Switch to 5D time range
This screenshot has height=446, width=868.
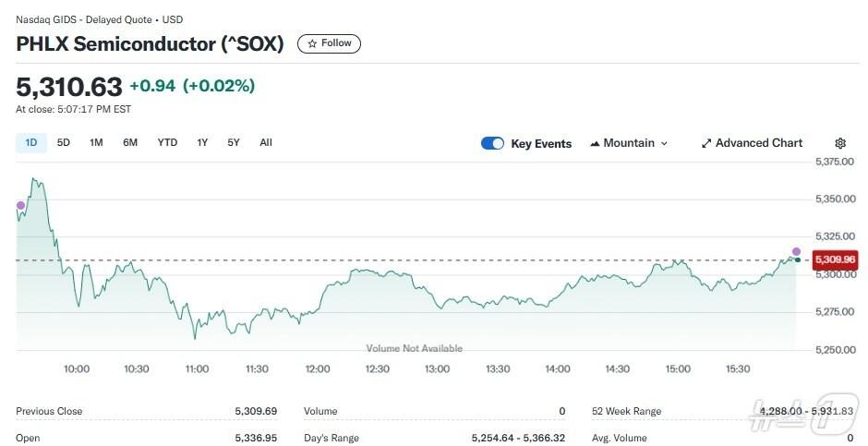(64, 142)
